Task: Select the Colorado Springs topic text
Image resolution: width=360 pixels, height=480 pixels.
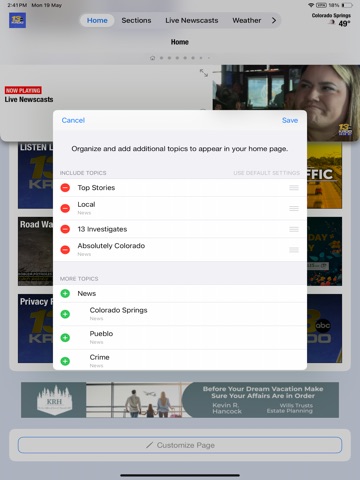Action: [x=118, y=310]
